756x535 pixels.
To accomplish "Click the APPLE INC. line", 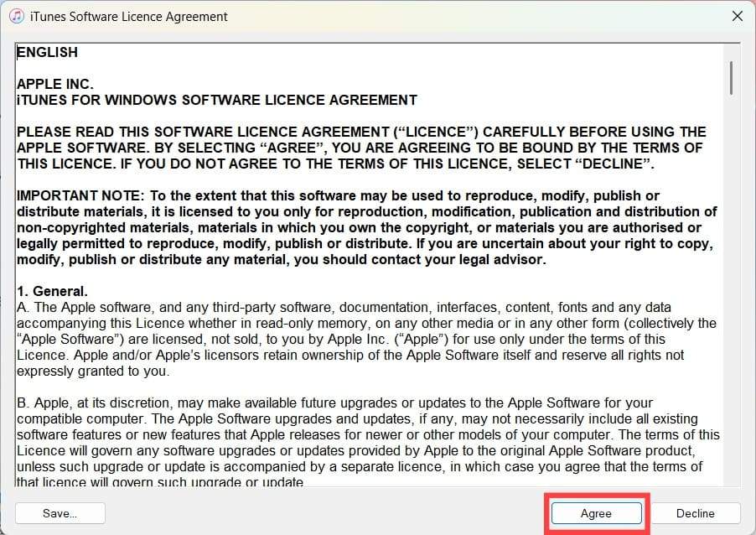I will [x=55, y=84].
